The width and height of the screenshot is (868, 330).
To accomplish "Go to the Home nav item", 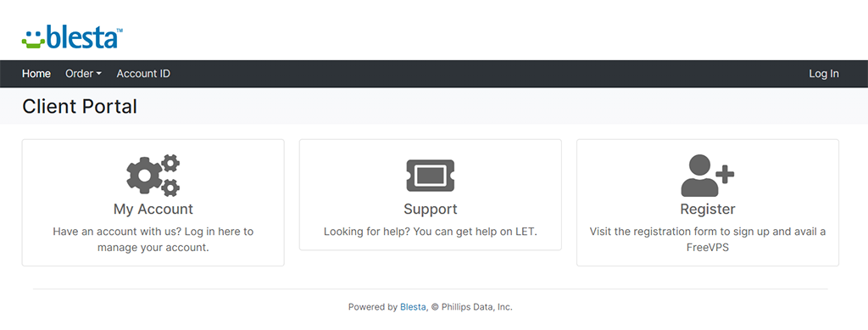I will 36,74.
